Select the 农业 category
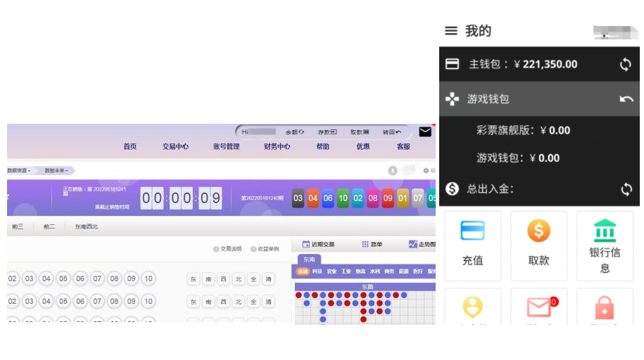 [x=332, y=271]
